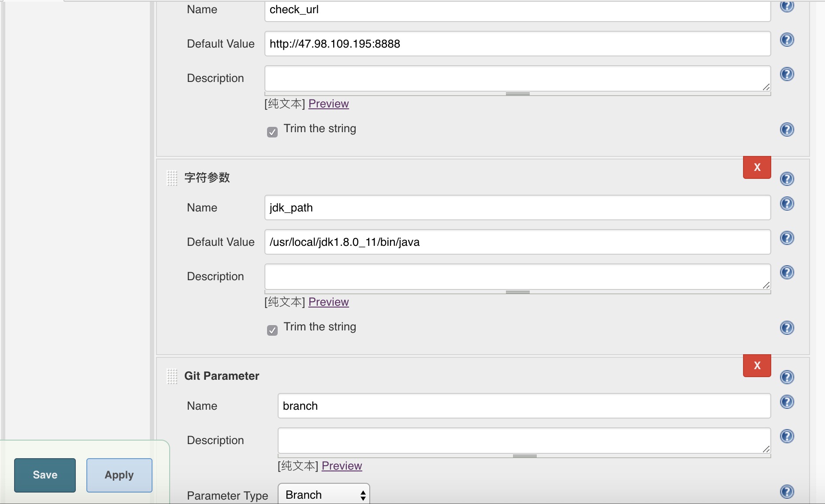Image resolution: width=825 pixels, height=504 pixels.
Task: Open help icon beside jdk_path Default Value
Action: click(x=787, y=238)
